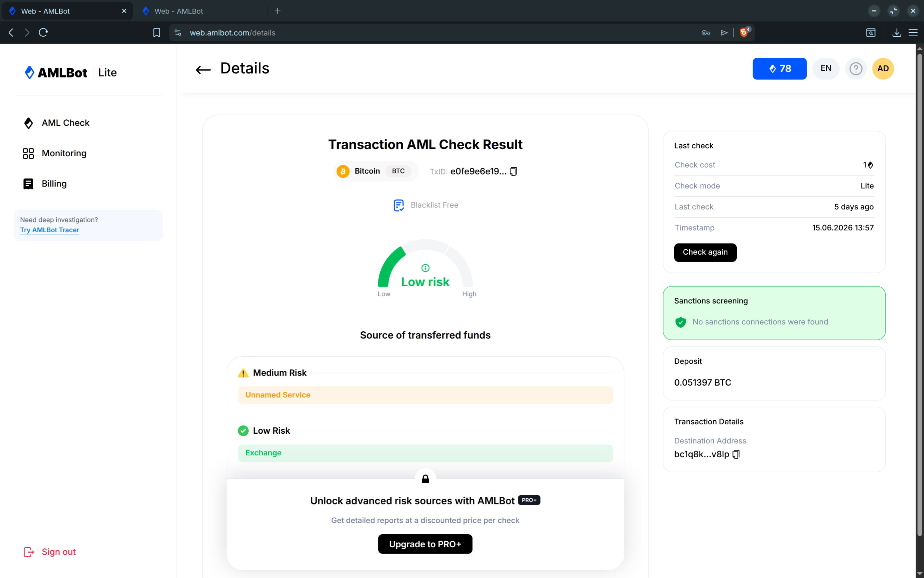The height and width of the screenshot is (578, 924).
Task: Click the No sanctions connections were found text
Action: tap(760, 322)
